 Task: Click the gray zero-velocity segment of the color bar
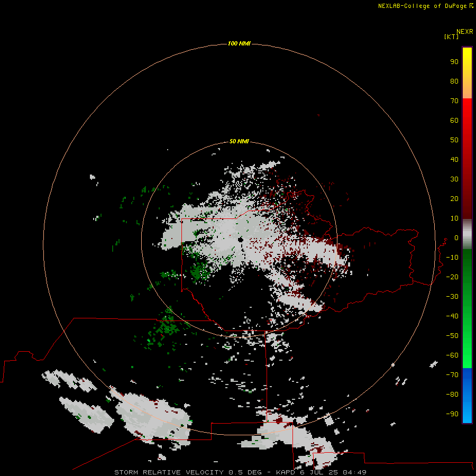coord(467,234)
